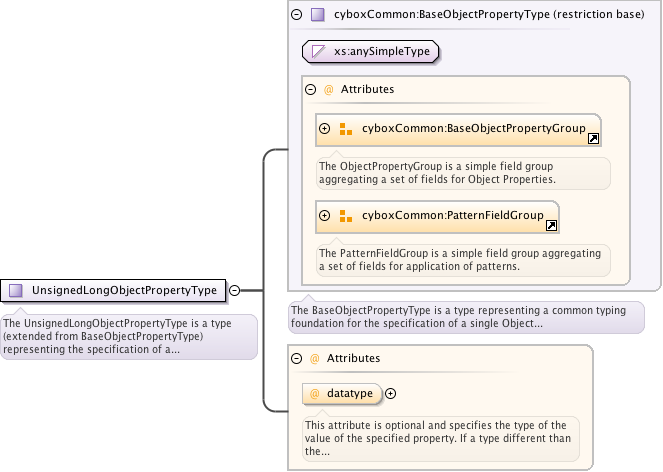Click the orange PatternFieldGroup group icon
This screenshot has width=663, height=472.
[x=345, y=215]
